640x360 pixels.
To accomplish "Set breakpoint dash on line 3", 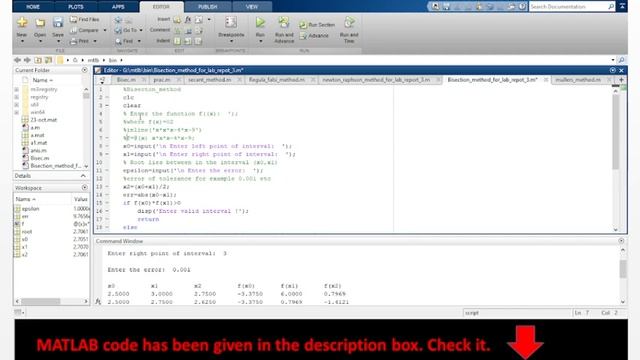I will [x=107, y=106].
